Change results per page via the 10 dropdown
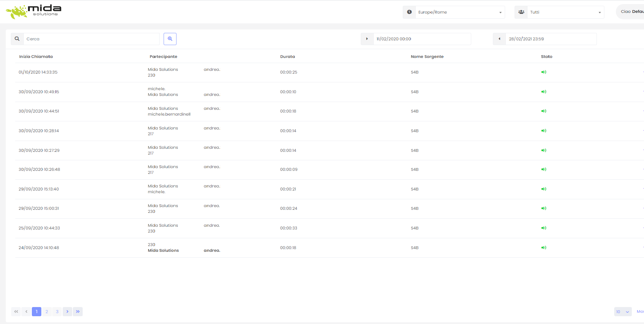 pos(623,311)
